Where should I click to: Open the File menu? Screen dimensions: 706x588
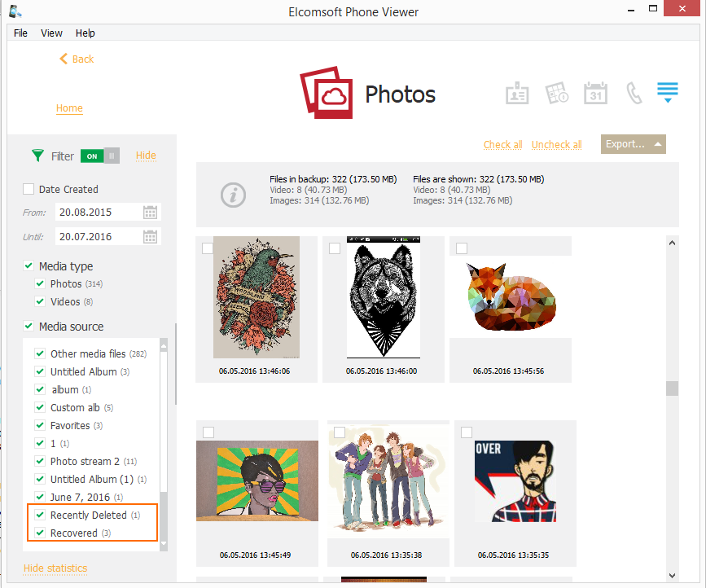pyautogui.click(x=20, y=33)
